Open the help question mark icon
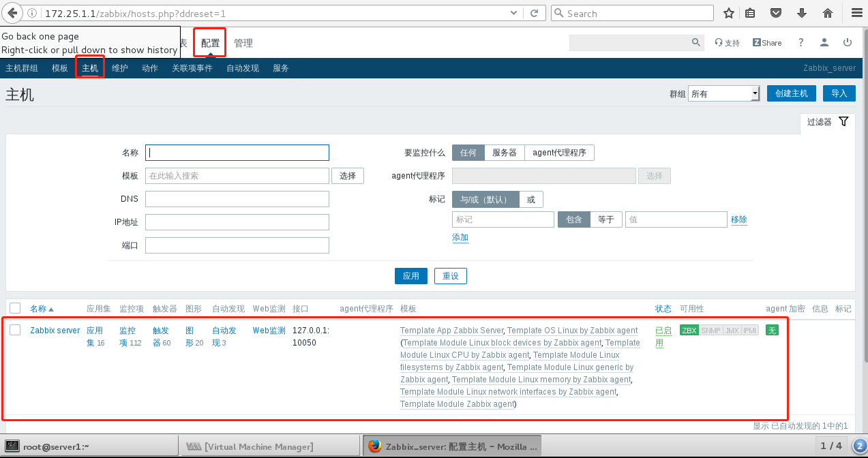The width and height of the screenshot is (868, 458). pyautogui.click(x=801, y=42)
